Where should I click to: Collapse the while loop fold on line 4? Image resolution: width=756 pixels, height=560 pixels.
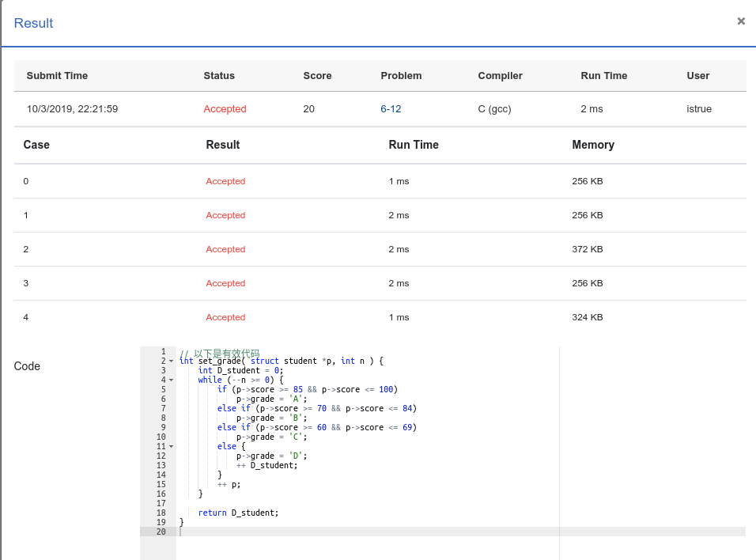tap(171, 380)
